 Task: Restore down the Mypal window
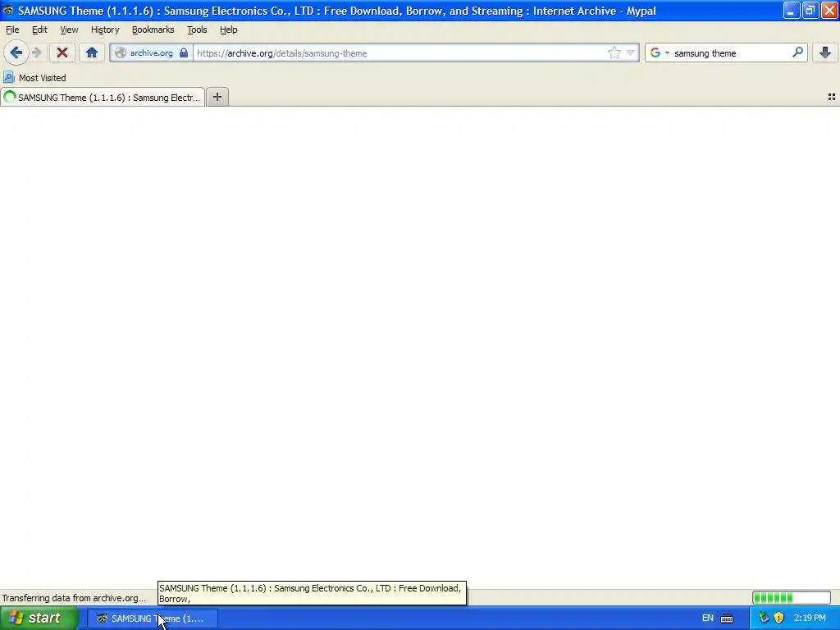pos(810,10)
